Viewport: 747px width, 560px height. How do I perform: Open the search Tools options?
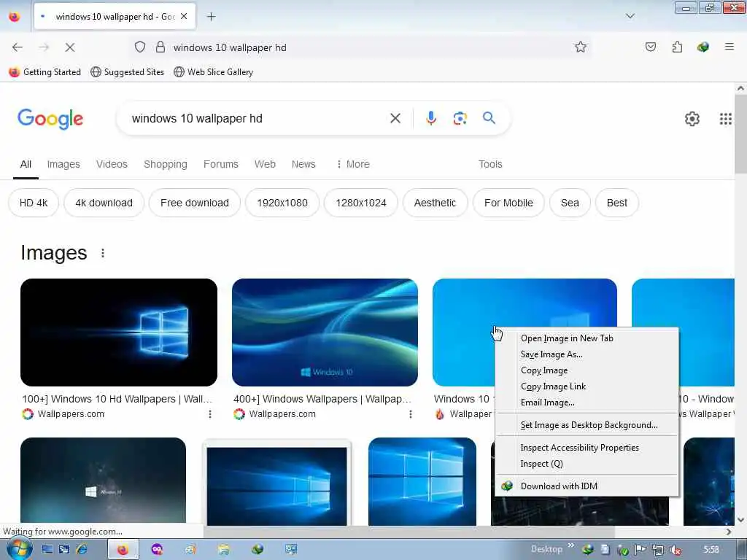point(490,164)
